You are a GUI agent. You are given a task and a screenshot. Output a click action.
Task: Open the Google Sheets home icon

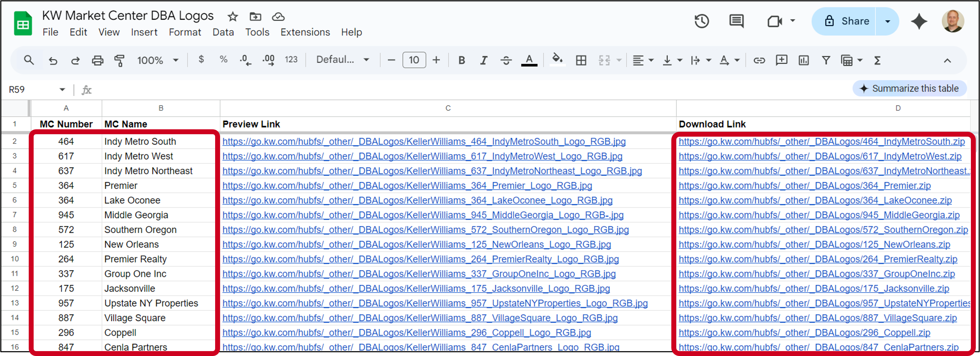coord(23,23)
